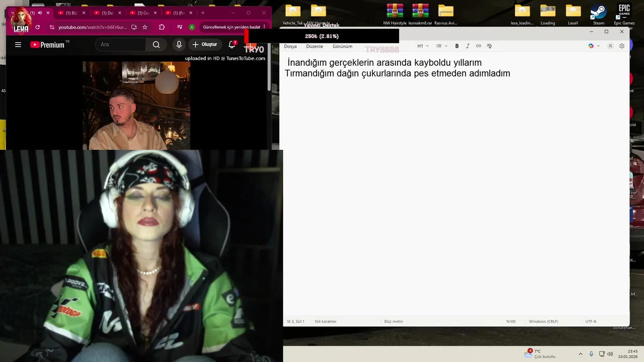The width and height of the screenshot is (644, 362).
Task: Click the Chrome address bar URL
Action: pyautogui.click(x=93, y=27)
